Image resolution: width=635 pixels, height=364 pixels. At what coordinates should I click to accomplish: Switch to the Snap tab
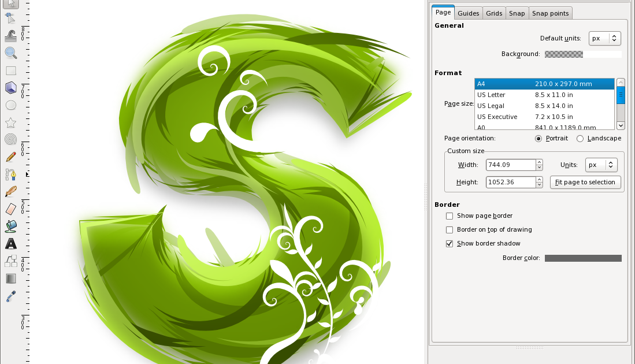click(x=517, y=13)
